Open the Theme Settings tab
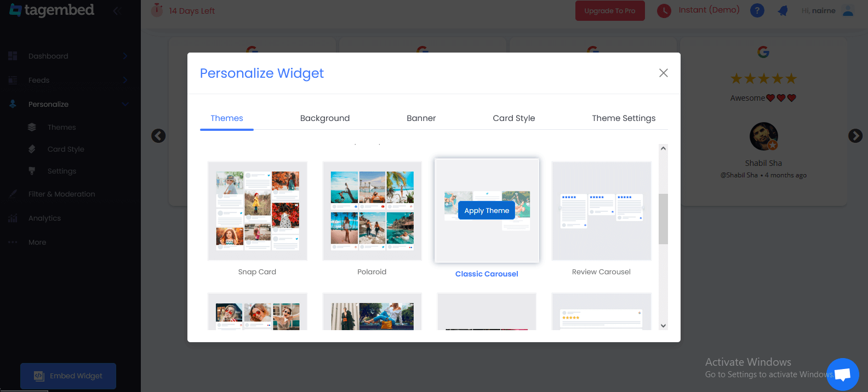Viewport: 868px width, 392px height. pos(624,118)
